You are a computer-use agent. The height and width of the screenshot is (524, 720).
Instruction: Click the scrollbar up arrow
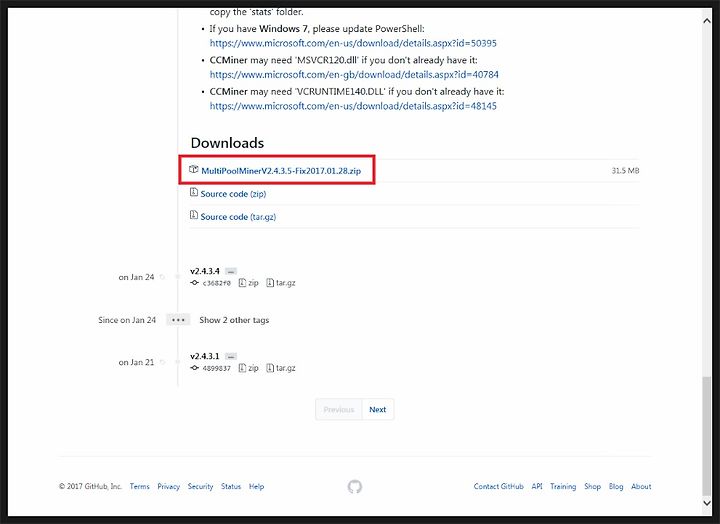(707, 21)
